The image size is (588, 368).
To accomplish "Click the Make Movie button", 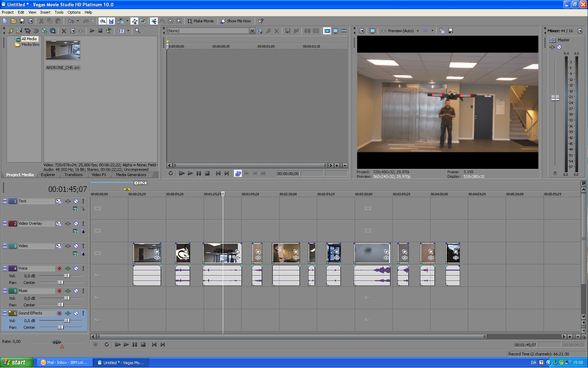I will pyautogui.click(x=200, y=21).
